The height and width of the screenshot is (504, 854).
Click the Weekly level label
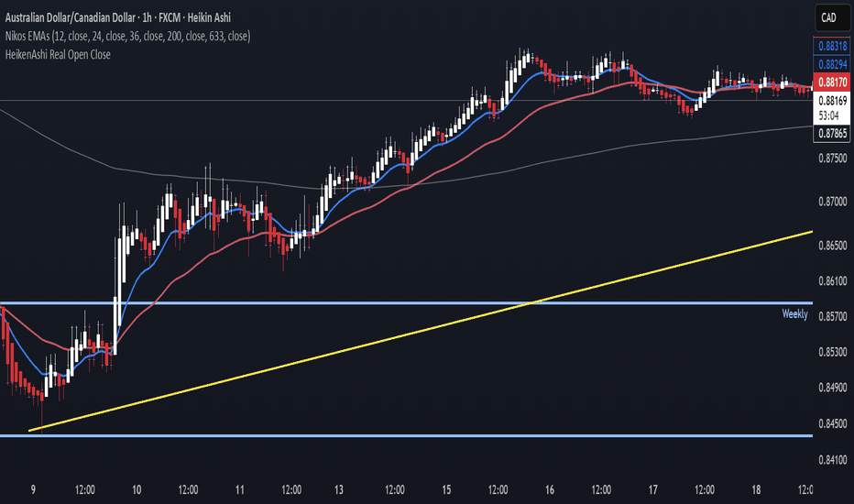point(794,313)
